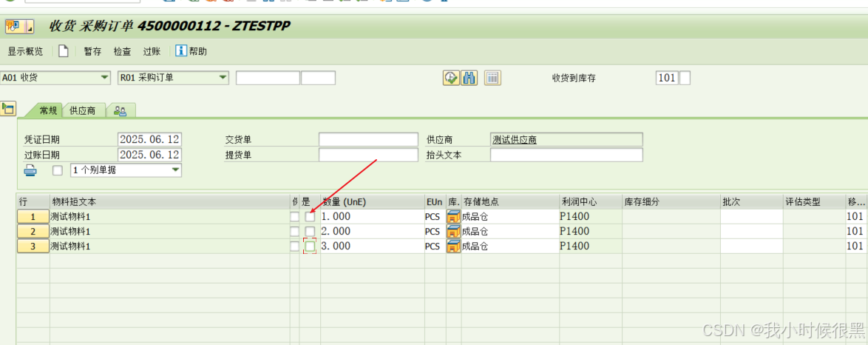Screen dimensions: 868x345
Task: Click the printer icon
Action: pyautogui.click(x=30, y=171)
